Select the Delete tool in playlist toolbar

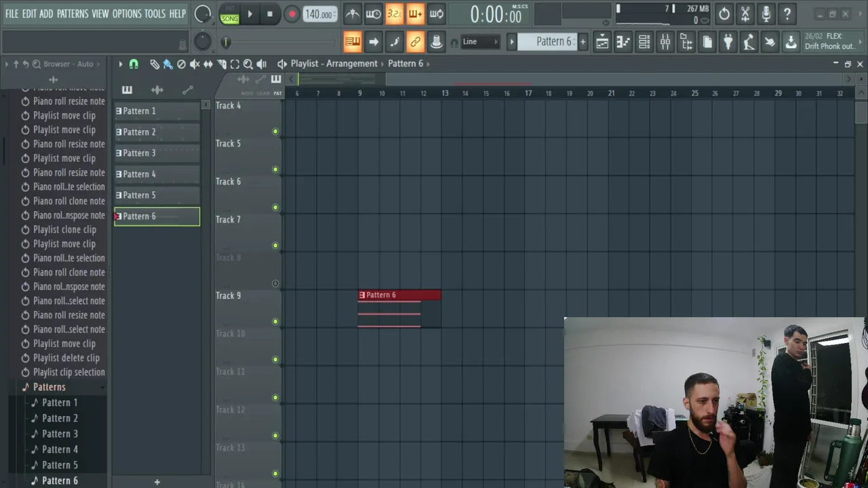181,64
